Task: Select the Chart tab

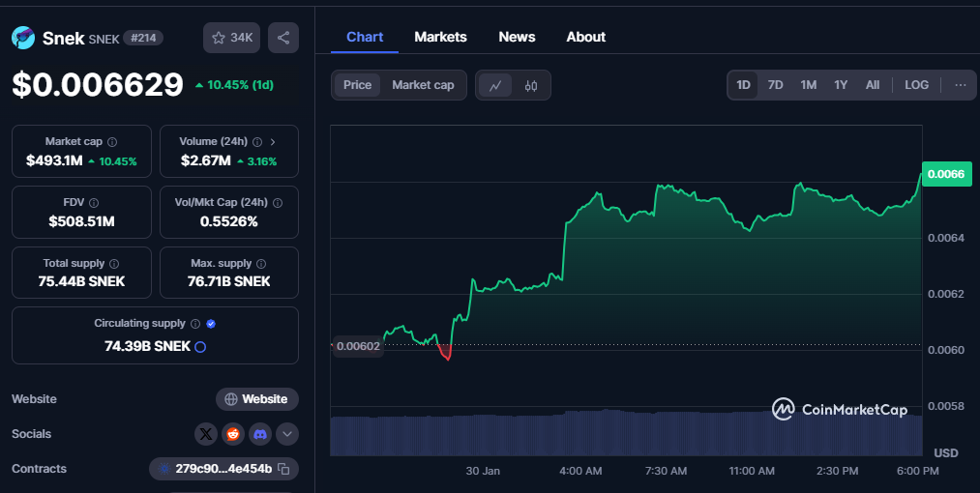Action: coord(365,37)
